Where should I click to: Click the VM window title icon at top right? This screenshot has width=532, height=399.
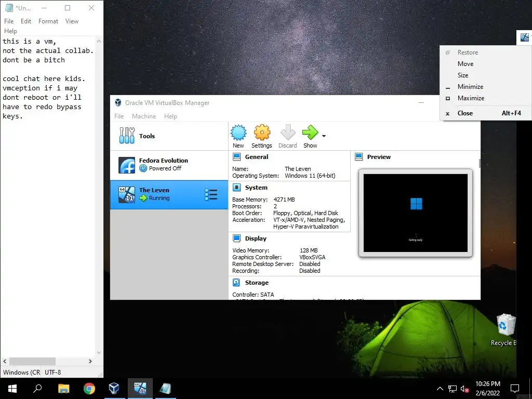tap(525, 37)
